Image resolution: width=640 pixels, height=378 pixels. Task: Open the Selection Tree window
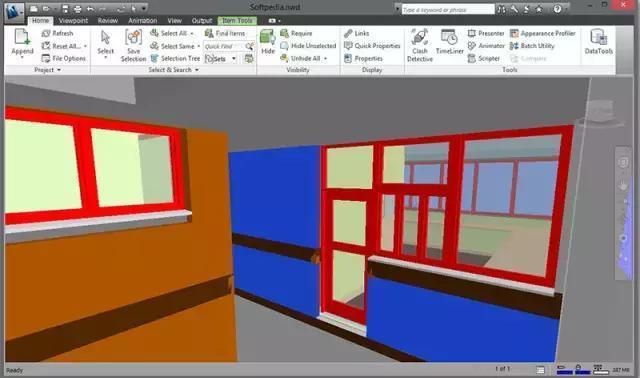click(x=175, y=58)
